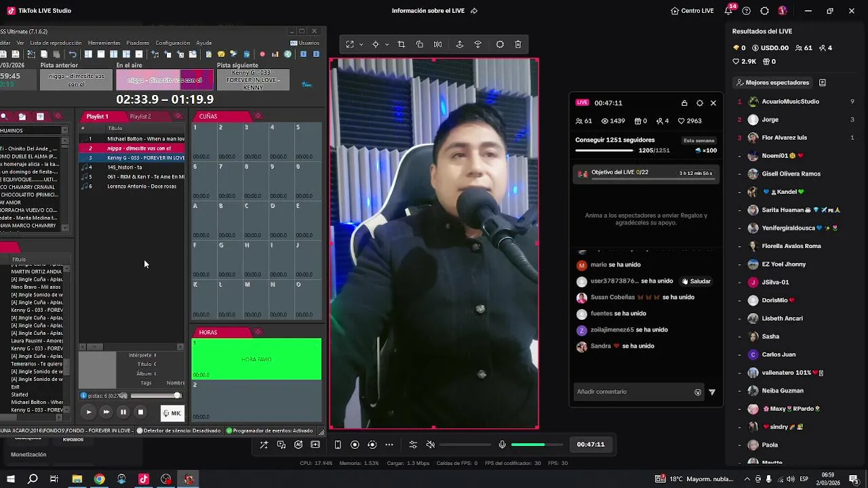Open Chrome from the taskbar
Viewport: 868px width, 488px height.
tap(100, 479)
